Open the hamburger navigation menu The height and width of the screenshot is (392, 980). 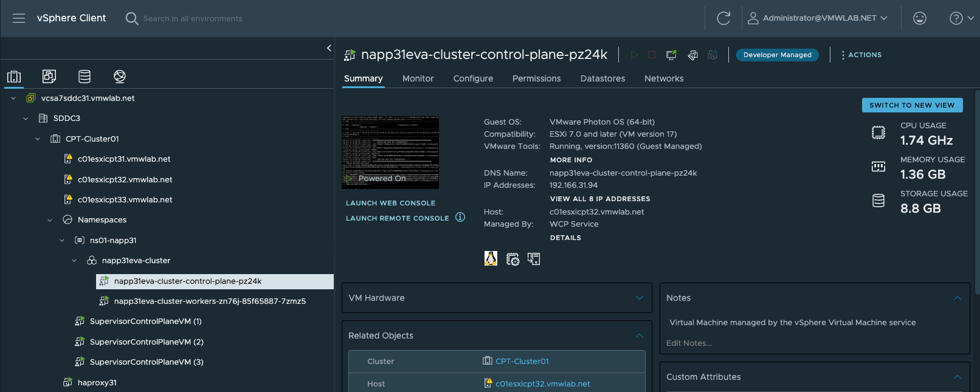[x=19, y=18]
